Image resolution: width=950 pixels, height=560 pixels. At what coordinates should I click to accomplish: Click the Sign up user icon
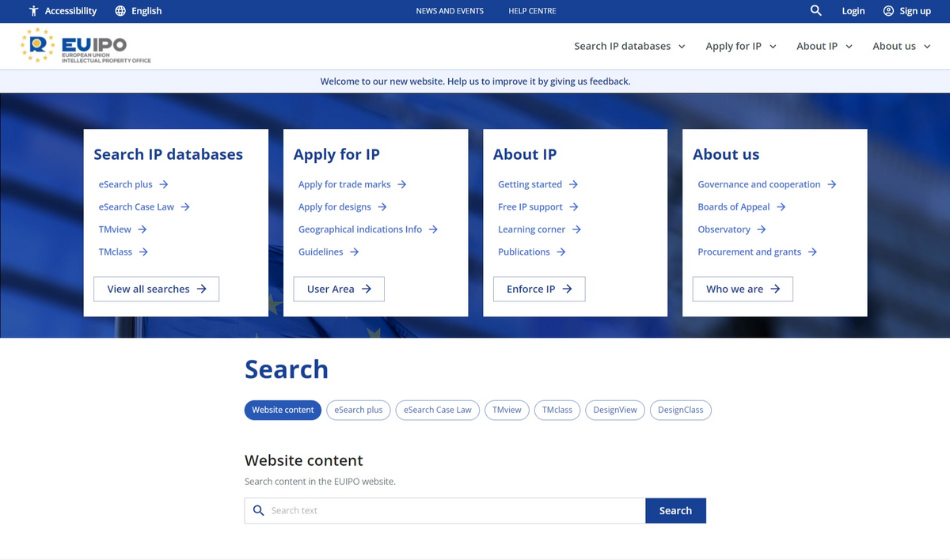click(x=888, y=11)
